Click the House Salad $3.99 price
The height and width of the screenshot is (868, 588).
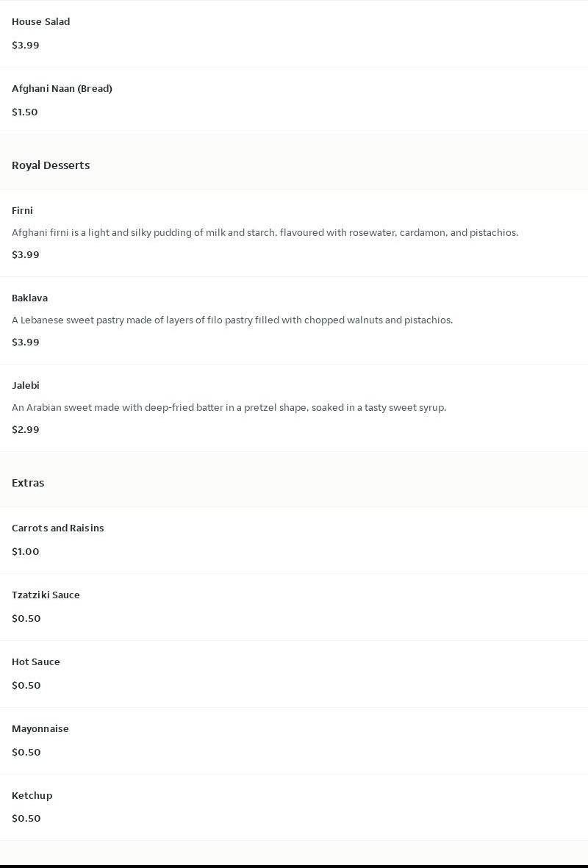click(26, 46)
